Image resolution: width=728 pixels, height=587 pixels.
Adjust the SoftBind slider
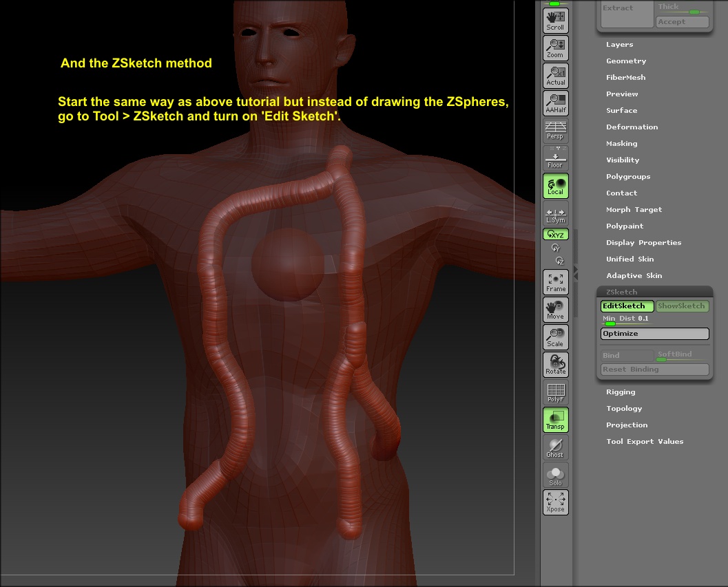682,355
